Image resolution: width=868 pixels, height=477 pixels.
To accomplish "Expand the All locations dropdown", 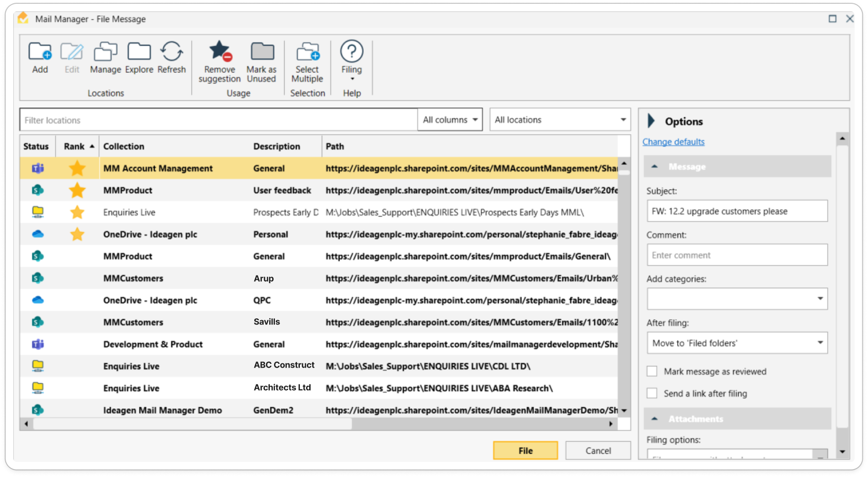I will click(x=560, y=120).
